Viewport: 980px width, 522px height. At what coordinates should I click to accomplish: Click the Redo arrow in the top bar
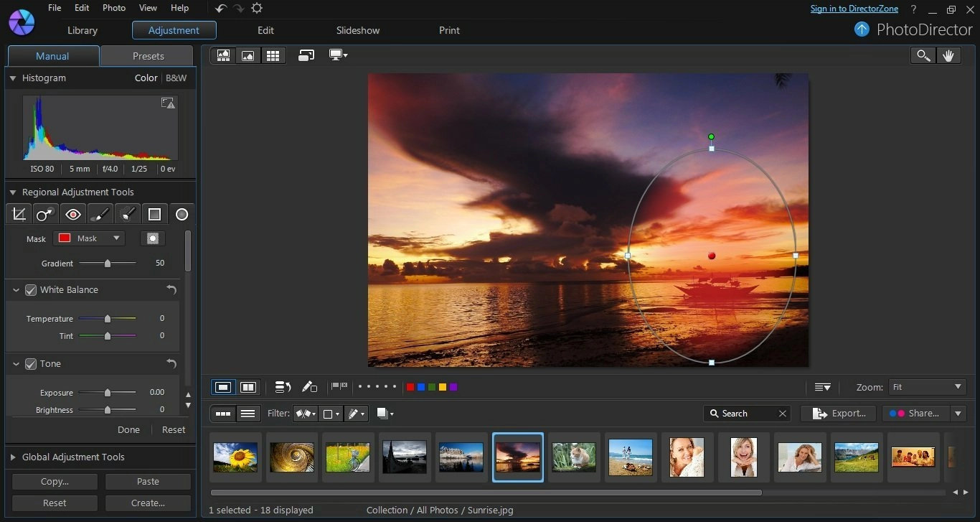click(x=239, y=9)
